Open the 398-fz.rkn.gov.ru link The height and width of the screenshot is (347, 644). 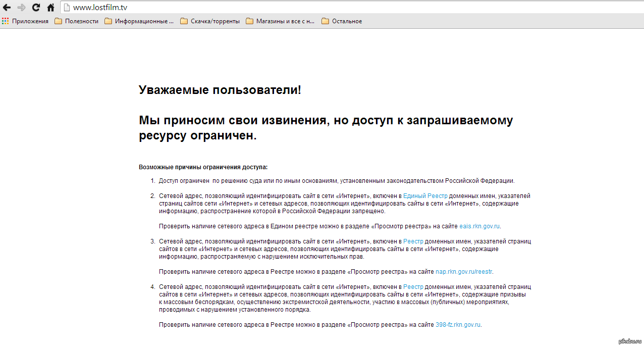coord(458,325)
